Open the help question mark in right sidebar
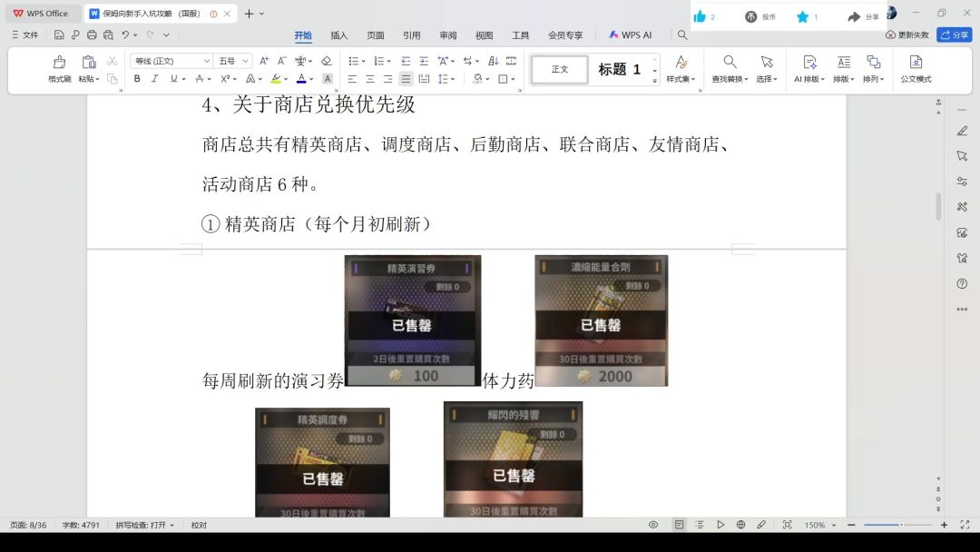The image size is (980, 552). point(962,283)
